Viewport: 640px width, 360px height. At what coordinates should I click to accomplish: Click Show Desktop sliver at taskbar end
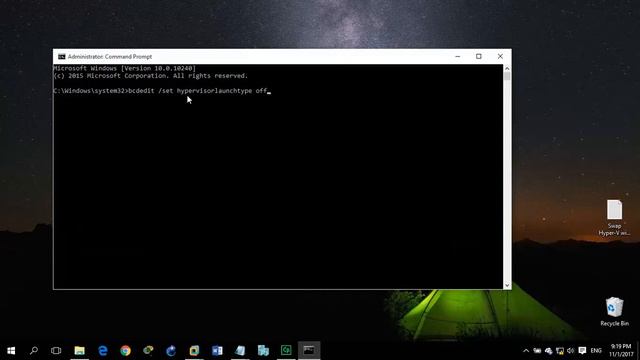click(638, 350)
